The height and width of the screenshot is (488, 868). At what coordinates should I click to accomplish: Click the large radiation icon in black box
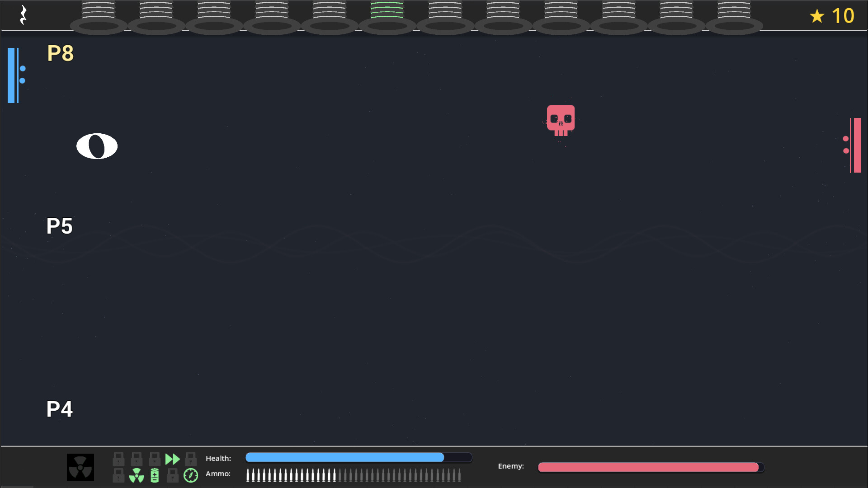click(x=80, y=467)
